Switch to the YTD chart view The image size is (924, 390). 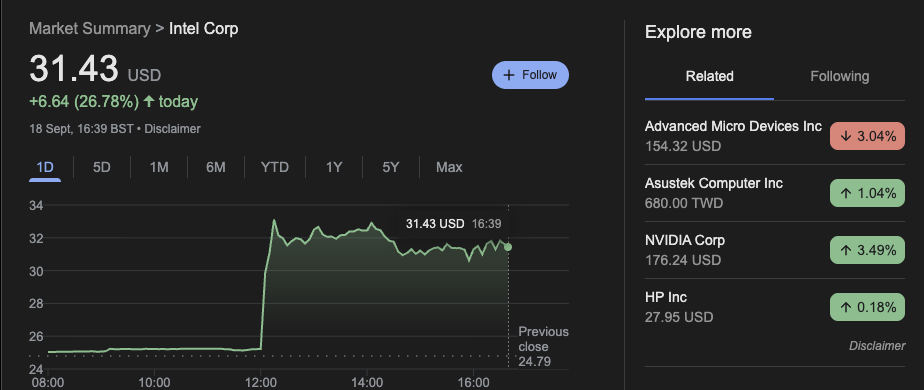point(275,167)
